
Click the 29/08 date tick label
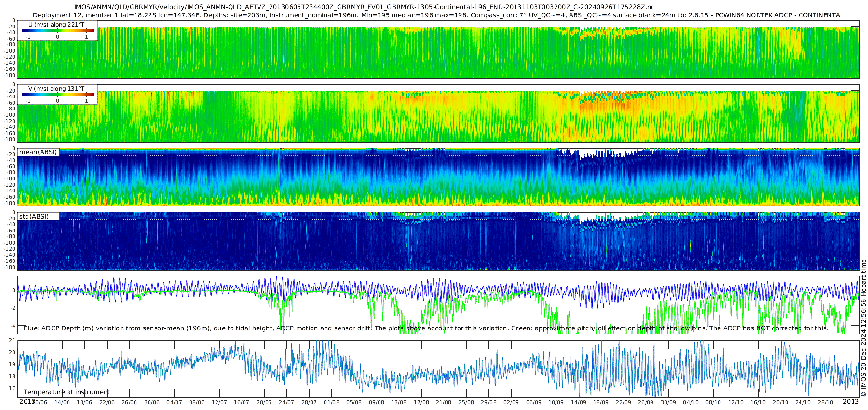point(488,402)
